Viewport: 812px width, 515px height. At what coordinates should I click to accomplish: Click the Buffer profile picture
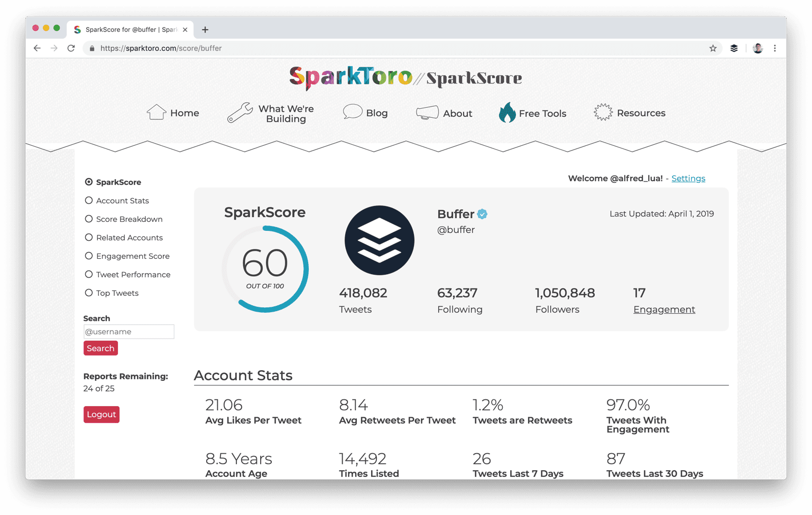[380, 240]
